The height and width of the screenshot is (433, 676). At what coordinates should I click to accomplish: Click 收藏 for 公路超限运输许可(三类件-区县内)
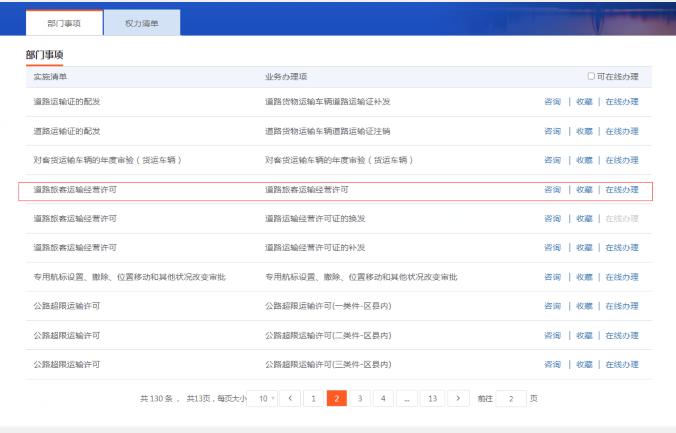tap(584, 364)
